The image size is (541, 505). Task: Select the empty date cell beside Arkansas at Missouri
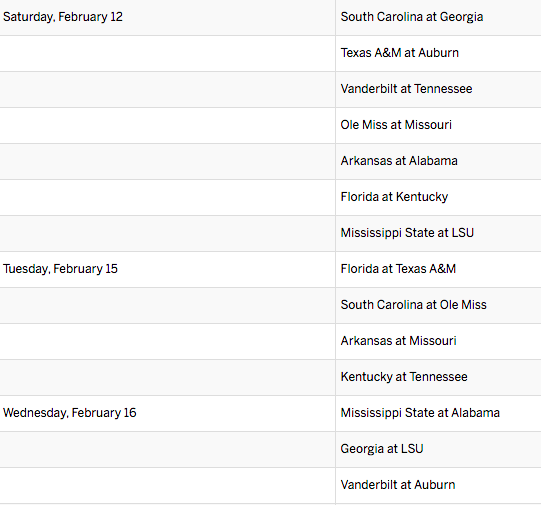tap(167, 341)
